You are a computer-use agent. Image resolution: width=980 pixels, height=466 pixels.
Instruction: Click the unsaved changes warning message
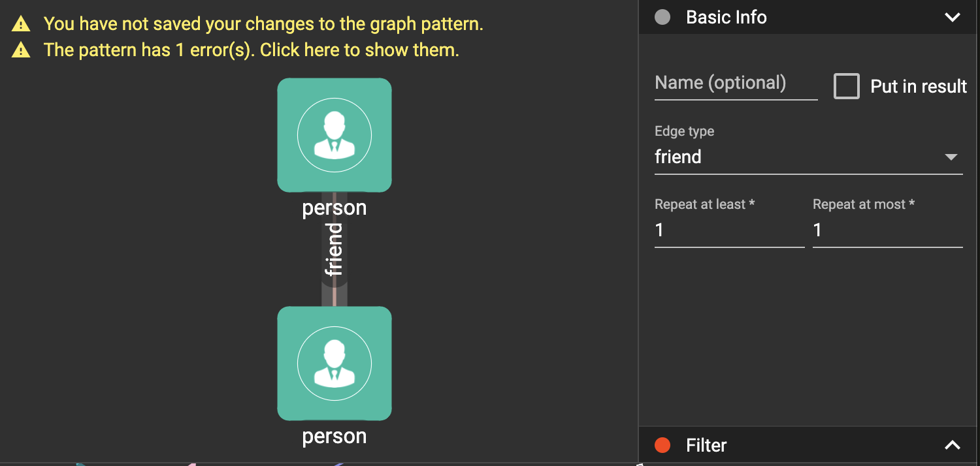263,25
